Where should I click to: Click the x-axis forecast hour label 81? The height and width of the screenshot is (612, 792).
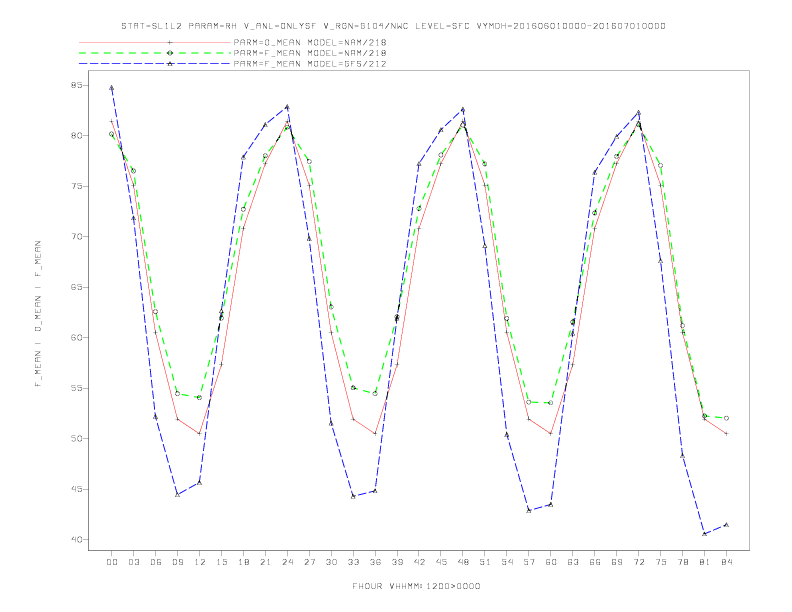click(705, 562)
